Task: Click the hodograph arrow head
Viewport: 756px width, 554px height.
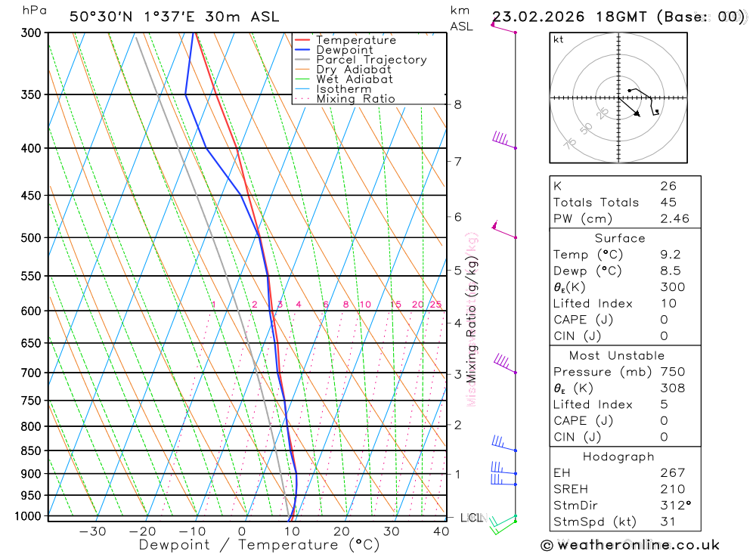Action: 637,113
